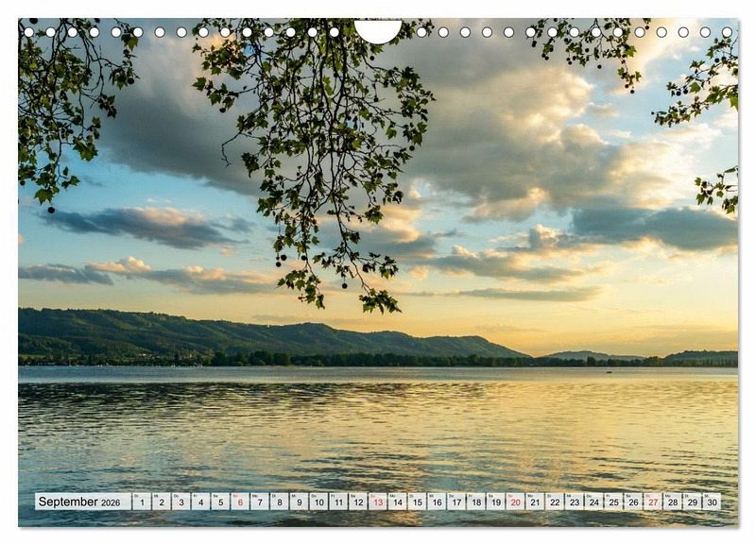Select day 23 in the calendar strip
The image size is (756, 545).
pos(575,502)
